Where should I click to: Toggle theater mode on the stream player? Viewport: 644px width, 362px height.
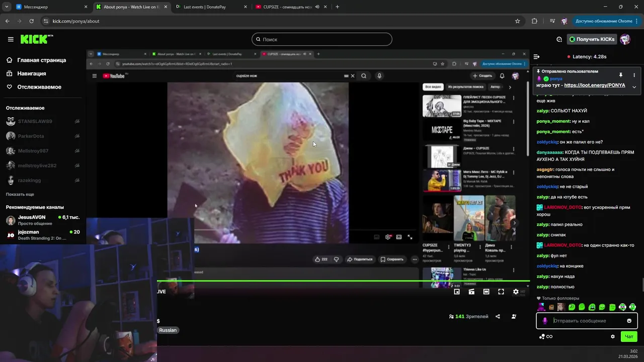click(486, 292)
